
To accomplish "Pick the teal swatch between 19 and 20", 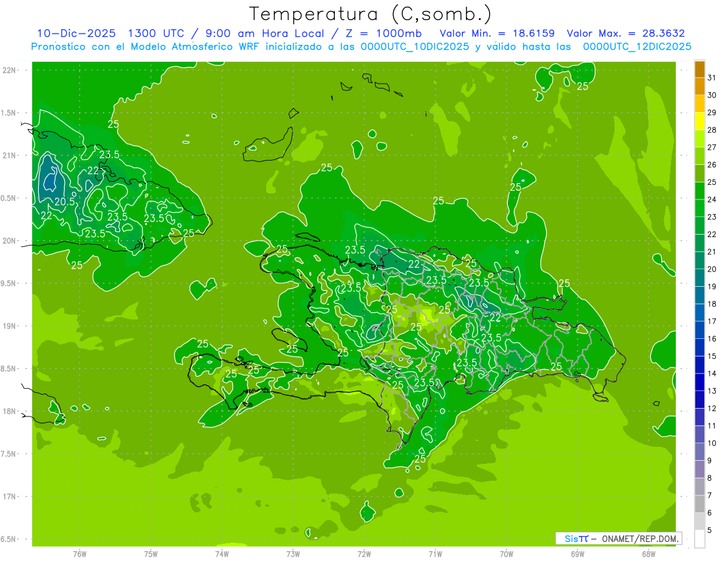I will point(699,278).
